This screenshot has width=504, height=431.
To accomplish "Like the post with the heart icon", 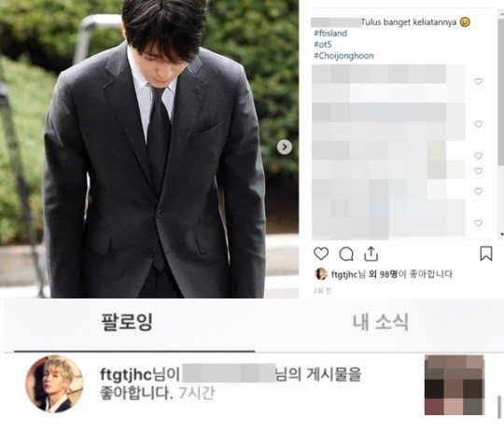I will point(321,254).
